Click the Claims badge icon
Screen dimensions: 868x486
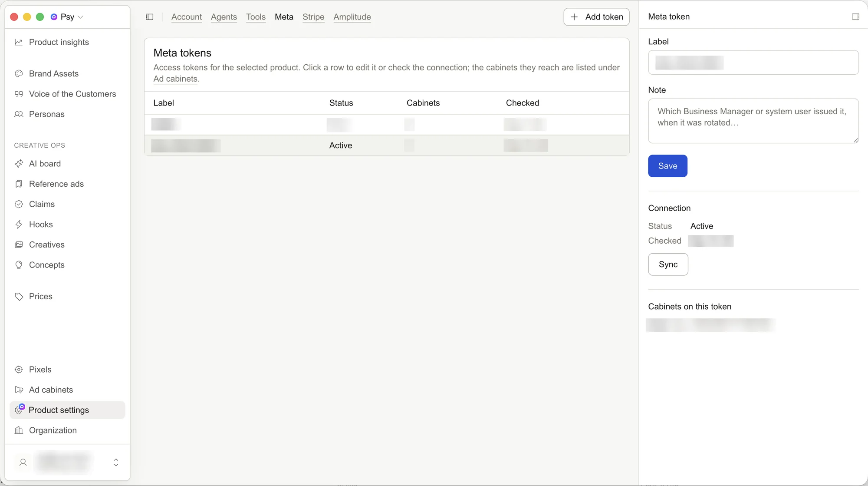click(x=19, y=204)
